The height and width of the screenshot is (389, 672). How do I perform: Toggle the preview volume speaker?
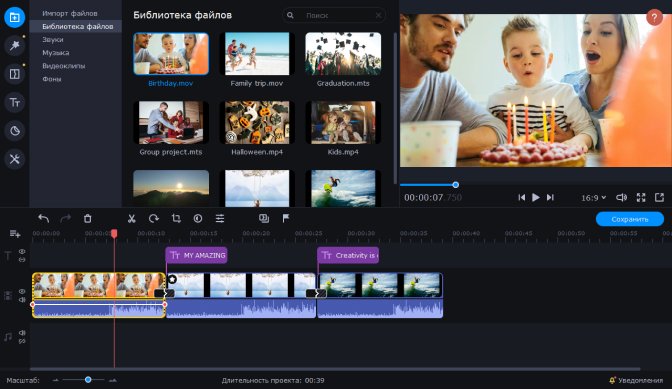[621, 197]
